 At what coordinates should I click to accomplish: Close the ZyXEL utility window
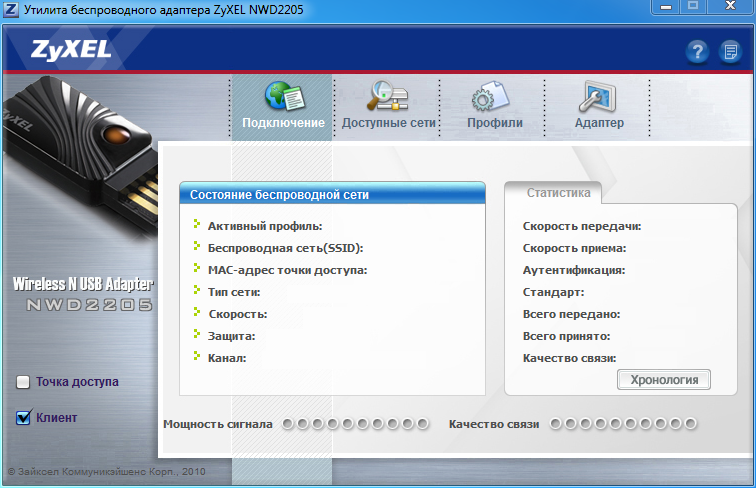[730, 7]
